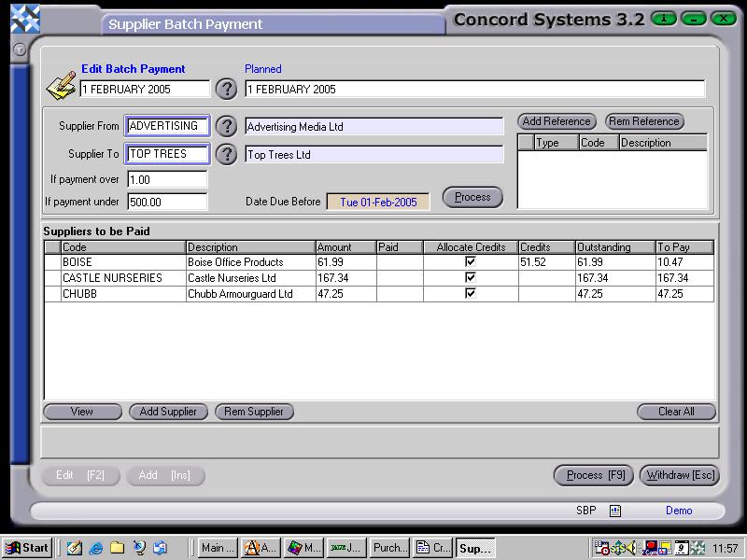Uncheck Allocate Credits for BOISE
Image resolution: width=747 pixels, height=560 pixels.
coord(471,261)
